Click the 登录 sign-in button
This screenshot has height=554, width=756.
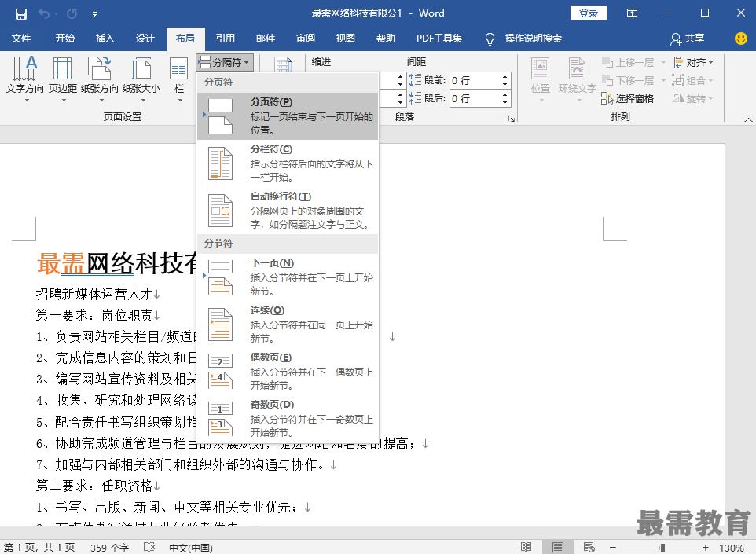coord(588,13)
